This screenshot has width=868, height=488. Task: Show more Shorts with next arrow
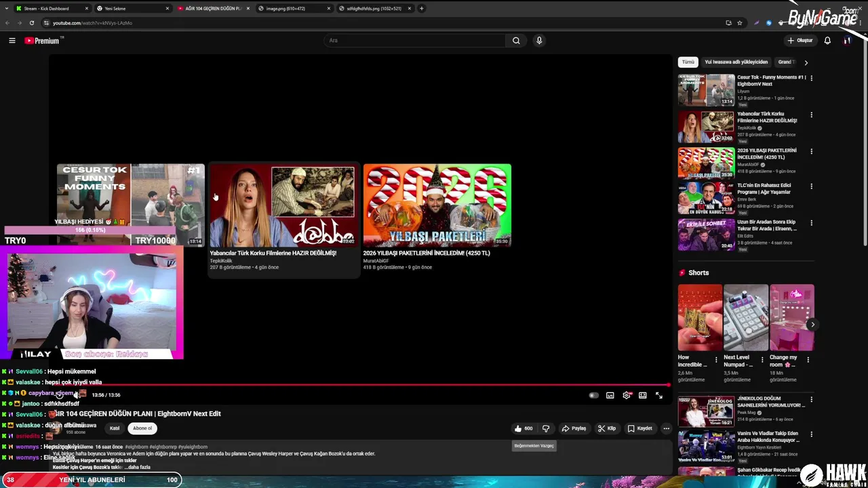812,325
